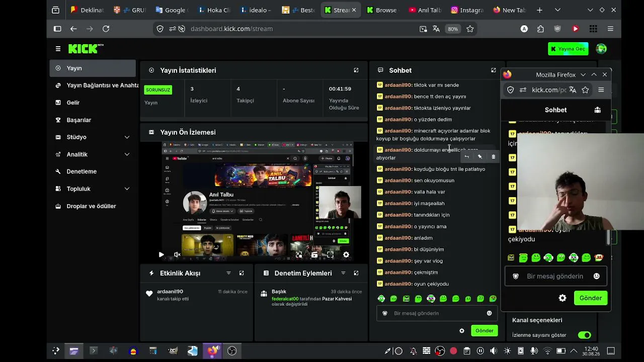Open Droplar ve ödüller page

93,206
